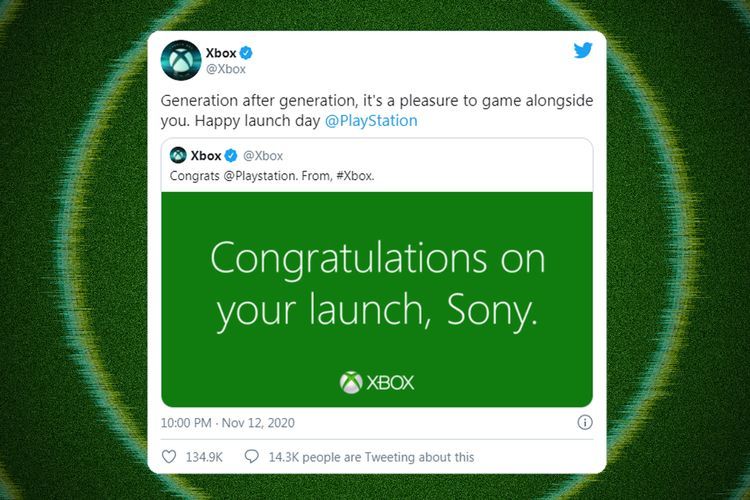The width and height of the screenshot is (750, 500).
Task: Open the green 'Congratulations on your launch, Sony' image
Action: (377, 300)
